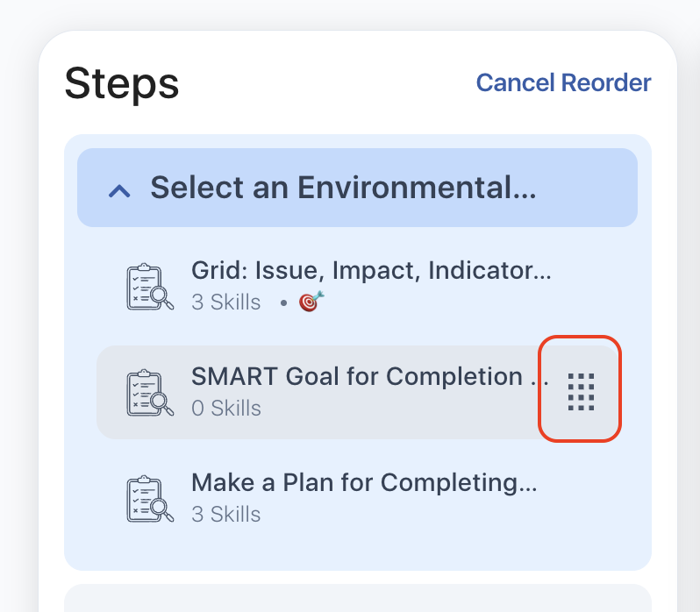Collapse the Select an Environmental section chevron
700x612 pixels.
(x=119, y=189)
